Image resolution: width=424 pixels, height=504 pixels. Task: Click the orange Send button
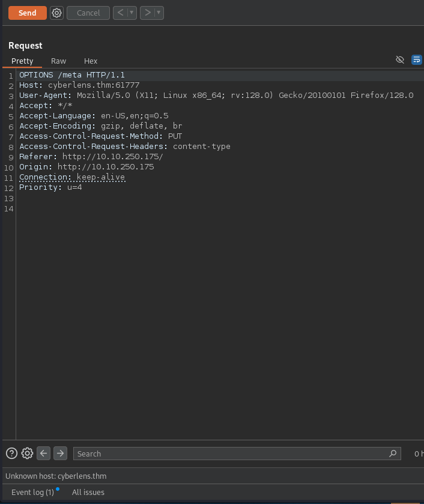pos(27,13)
